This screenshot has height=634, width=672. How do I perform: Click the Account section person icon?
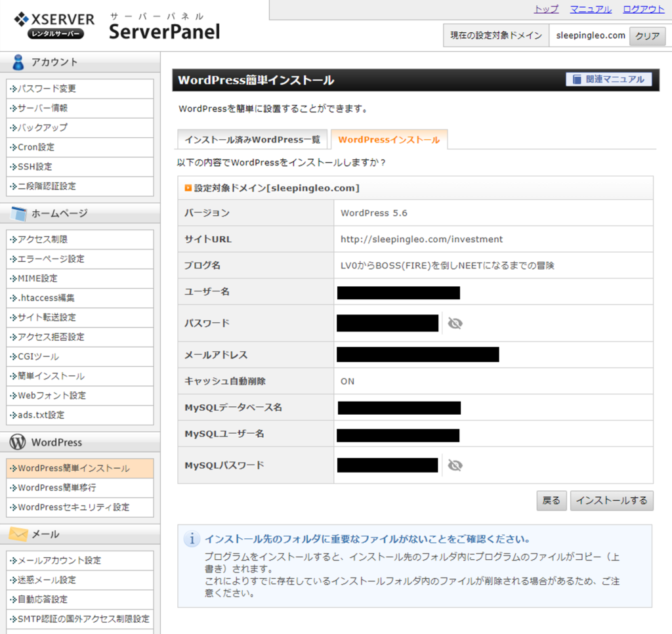pyautogui.click(x=18, y=62)
